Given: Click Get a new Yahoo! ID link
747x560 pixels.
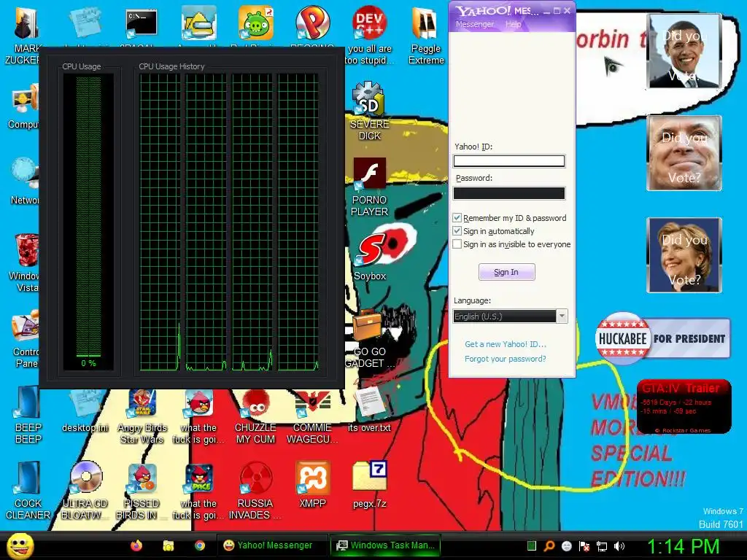Looking at the screenshot, I should [x=506, y=344].
